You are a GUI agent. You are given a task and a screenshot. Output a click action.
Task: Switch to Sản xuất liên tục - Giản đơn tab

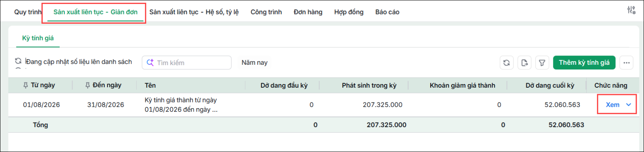tap(95, 12)
